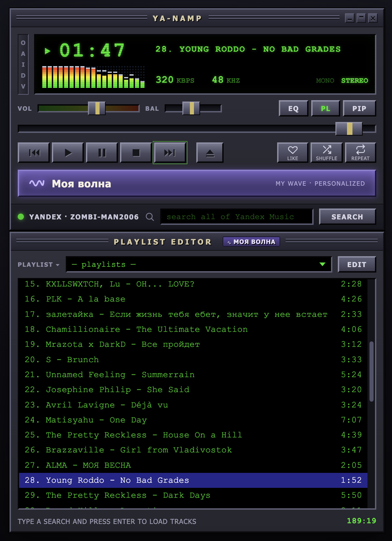The width and height of the screenshot is (392, 541).
Task: Toggle the REPEAT button
Action: click(360, 153)
